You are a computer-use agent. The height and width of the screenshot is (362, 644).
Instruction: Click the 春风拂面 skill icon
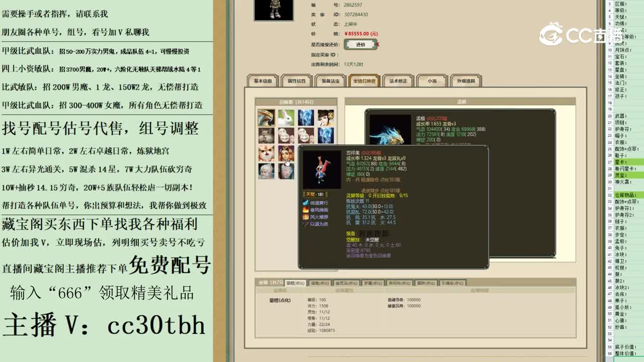click(x=305, y=210)
